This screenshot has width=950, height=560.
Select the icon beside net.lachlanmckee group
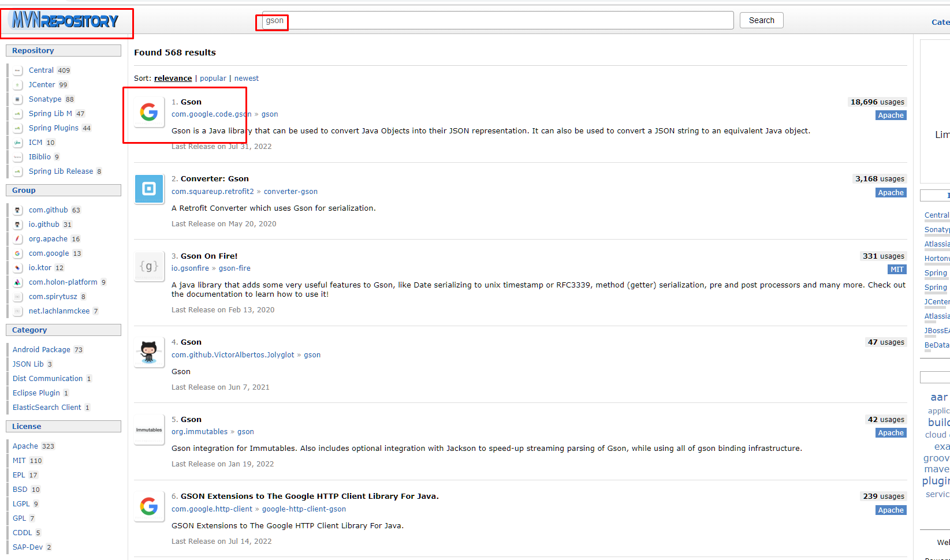(x=18, y=311)
